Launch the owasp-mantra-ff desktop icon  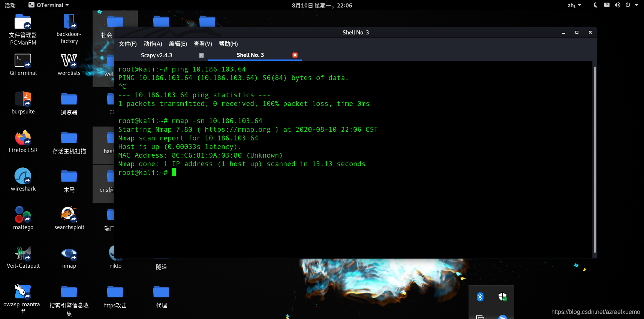pos(23,299)
